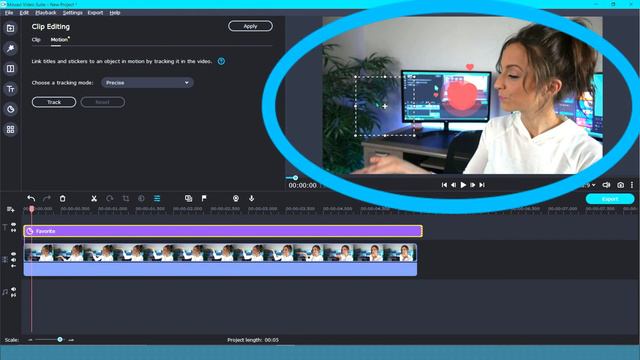Start webcam video recording
This screenshot has width=640, height=360.
pos(236,198)
